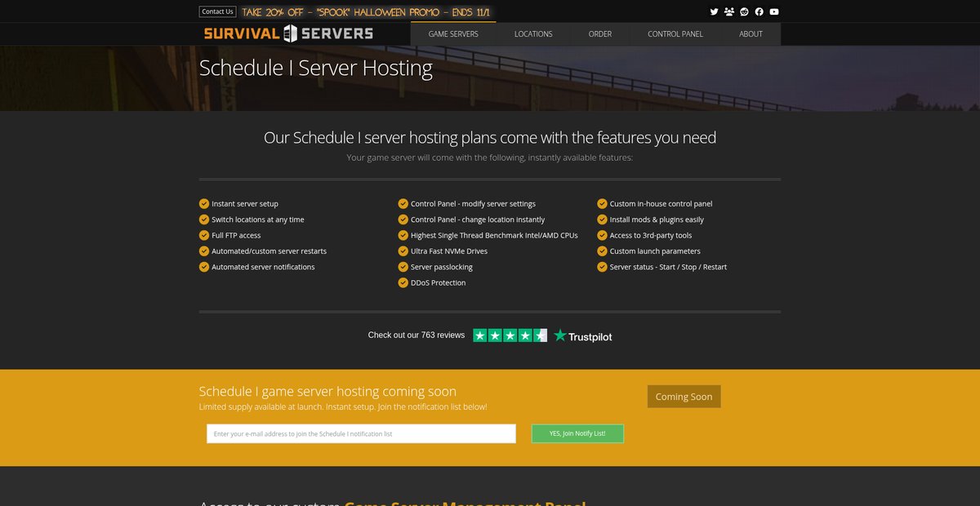The width and height of the screenshot is (980, 506).
Task: Open the YouTube channel icon
Action: coord(774,11)
